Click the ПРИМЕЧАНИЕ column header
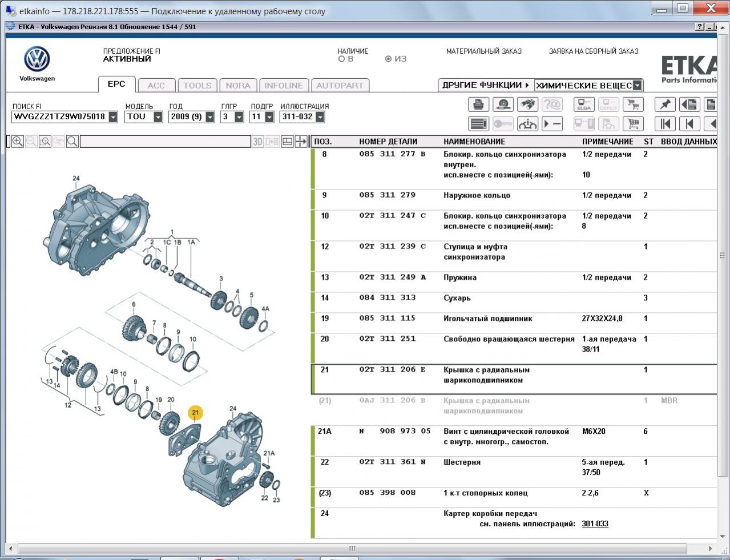Image resolution: width=730 pixels, height=560 pixels. click(608, 142)
